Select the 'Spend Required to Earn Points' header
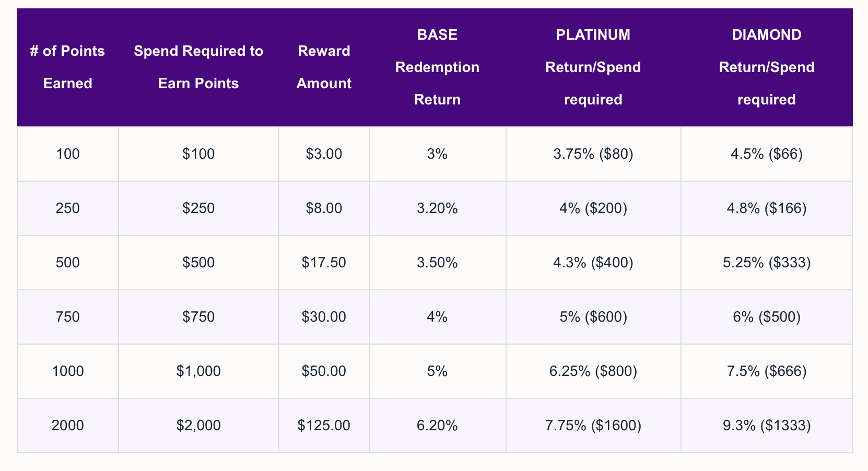Viewport: 868px width, 471px height. pyautogui.click(x=198, y=67)
